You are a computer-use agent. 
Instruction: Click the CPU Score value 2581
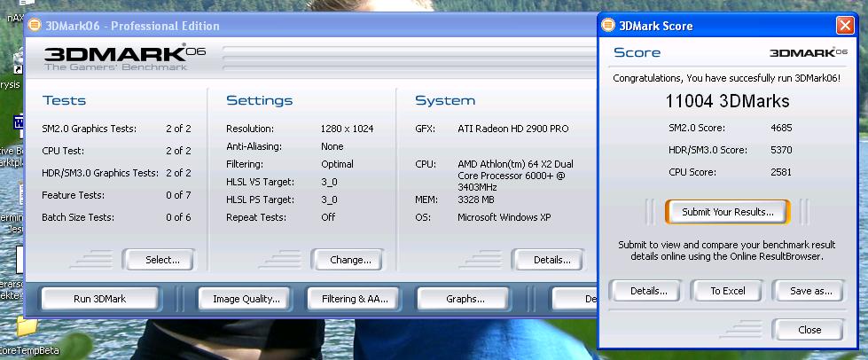(781, 172)
